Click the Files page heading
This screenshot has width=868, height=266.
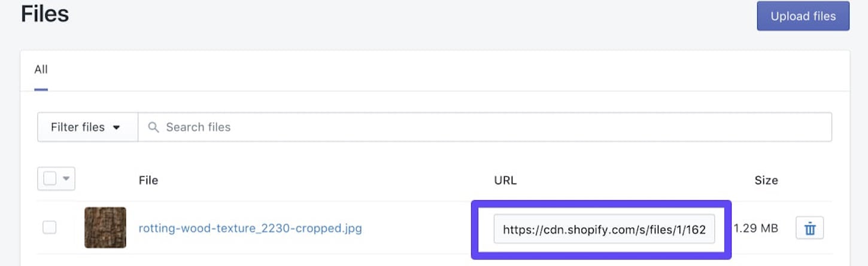45,13
